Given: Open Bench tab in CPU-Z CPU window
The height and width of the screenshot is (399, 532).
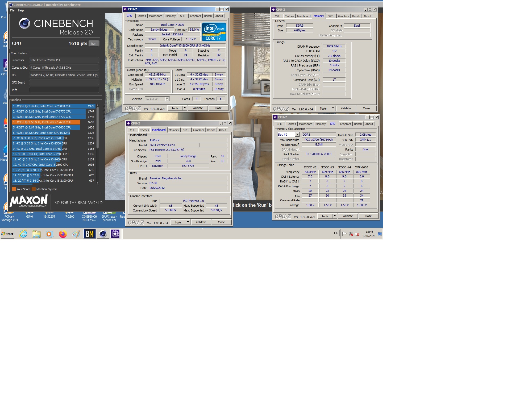Looking at the screenshot, I should 208,16.
